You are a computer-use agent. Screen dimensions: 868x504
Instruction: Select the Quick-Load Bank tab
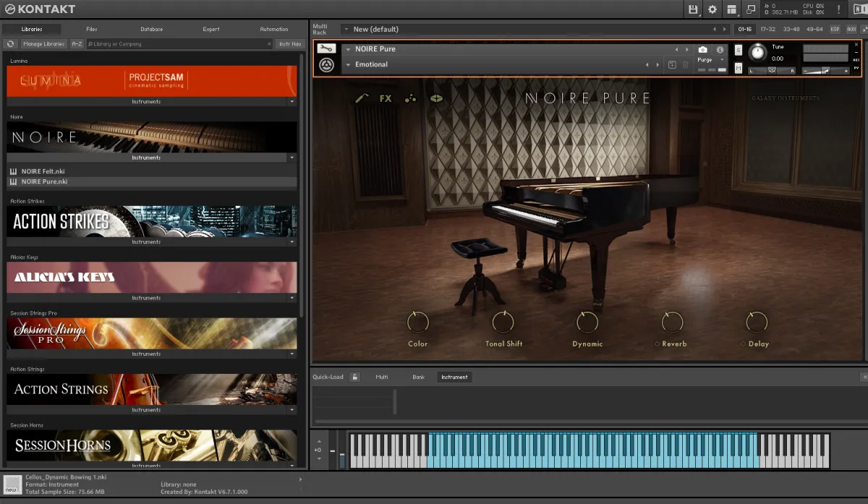419,377
